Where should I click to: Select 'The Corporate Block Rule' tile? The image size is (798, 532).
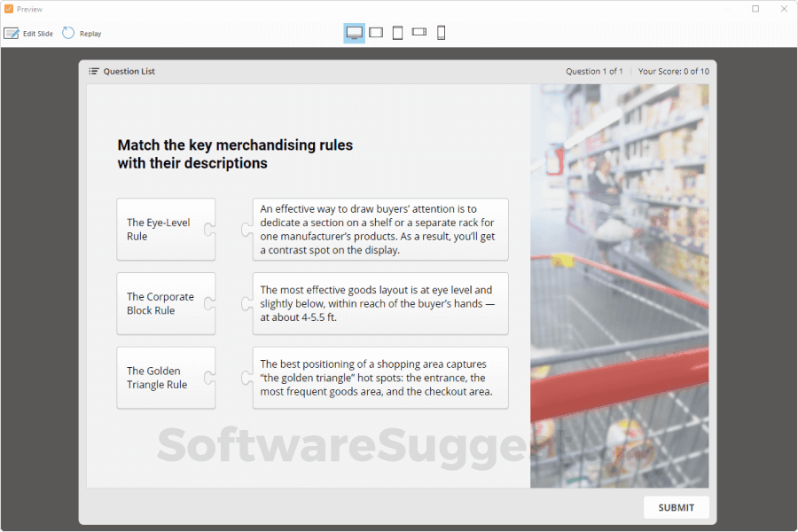pos(166,303)
